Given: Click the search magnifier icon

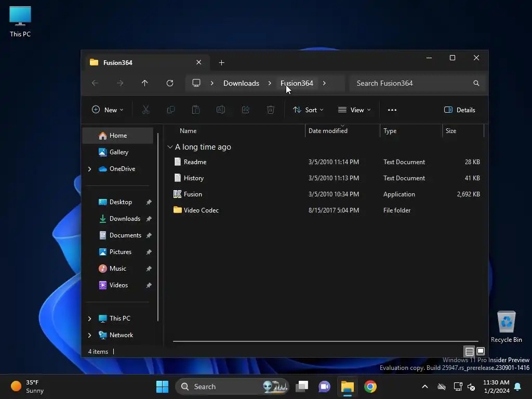Looking at the screenshot, I should [476, 83].
